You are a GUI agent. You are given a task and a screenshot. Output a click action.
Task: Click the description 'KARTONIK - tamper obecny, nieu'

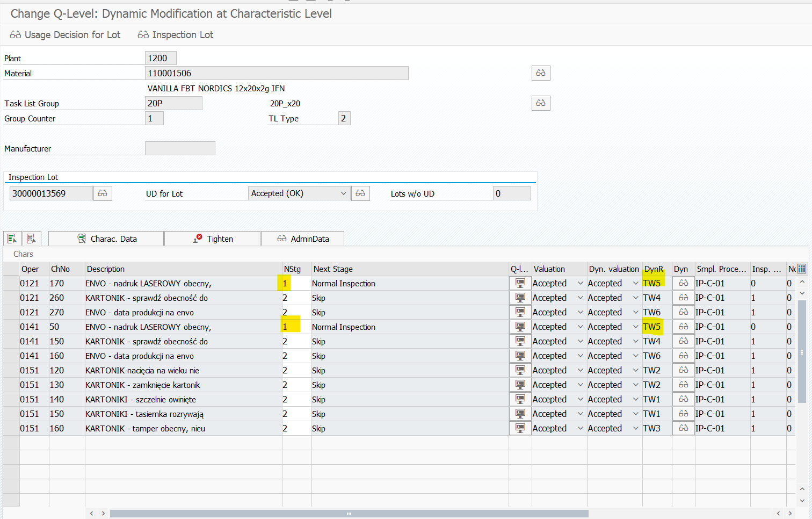tap(145, 428)
